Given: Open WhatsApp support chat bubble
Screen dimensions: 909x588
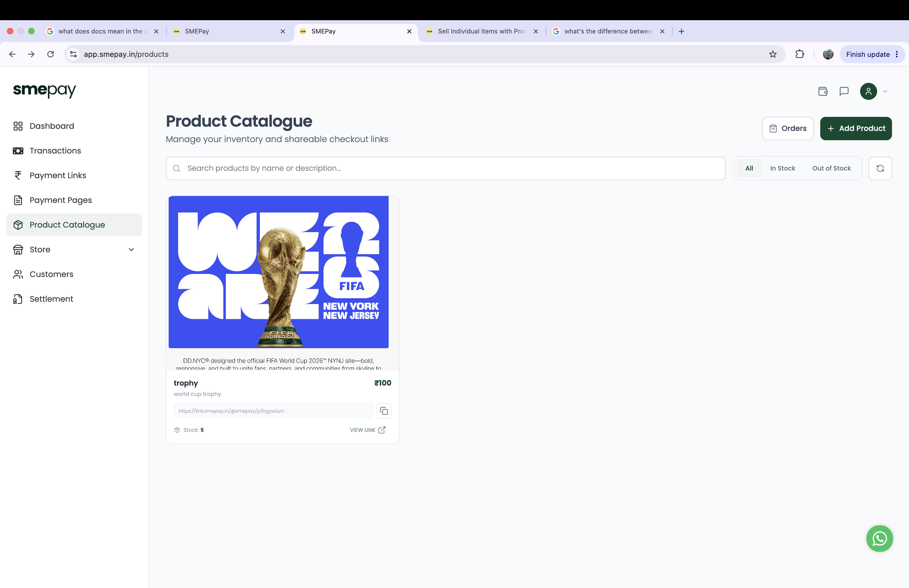Looking at the screenshot, I should [879, 539].
